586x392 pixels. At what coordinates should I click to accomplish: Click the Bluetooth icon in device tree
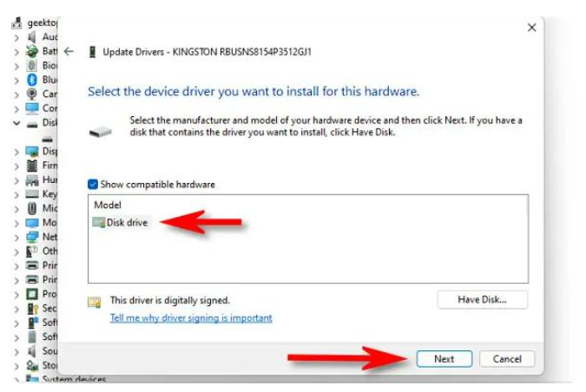(33, 80)
